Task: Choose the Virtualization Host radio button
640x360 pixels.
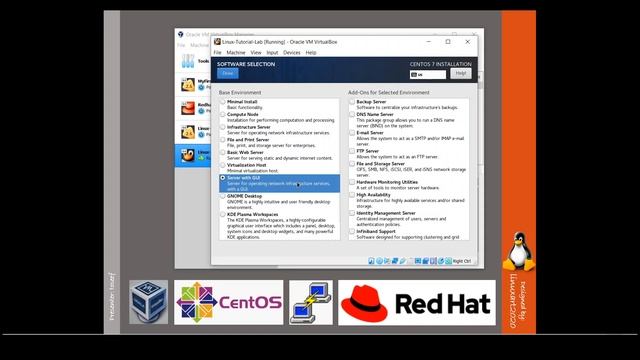Action: pyautogui.click(x=223, y=165)
